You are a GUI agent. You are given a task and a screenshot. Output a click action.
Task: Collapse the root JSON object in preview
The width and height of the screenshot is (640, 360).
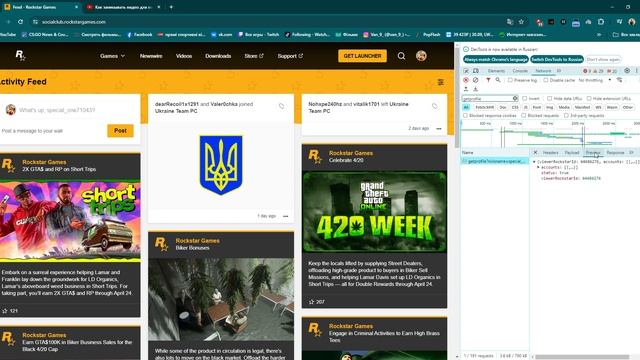534,162
